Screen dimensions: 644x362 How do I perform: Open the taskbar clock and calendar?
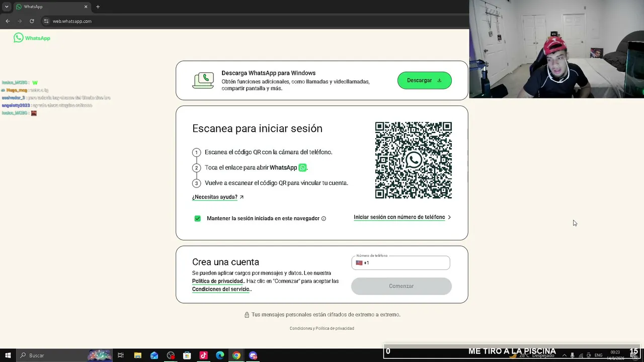click(615, 355)
